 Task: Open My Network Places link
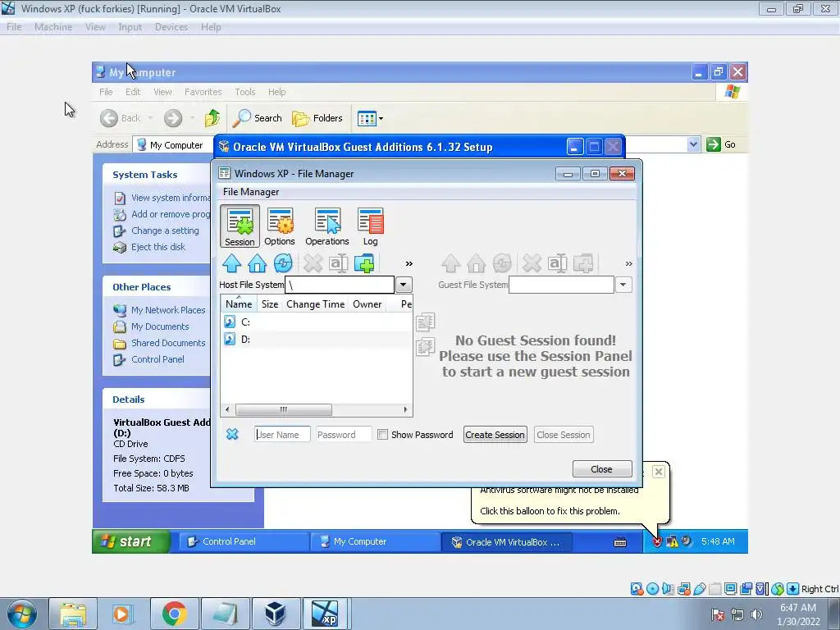pos(168,310)
